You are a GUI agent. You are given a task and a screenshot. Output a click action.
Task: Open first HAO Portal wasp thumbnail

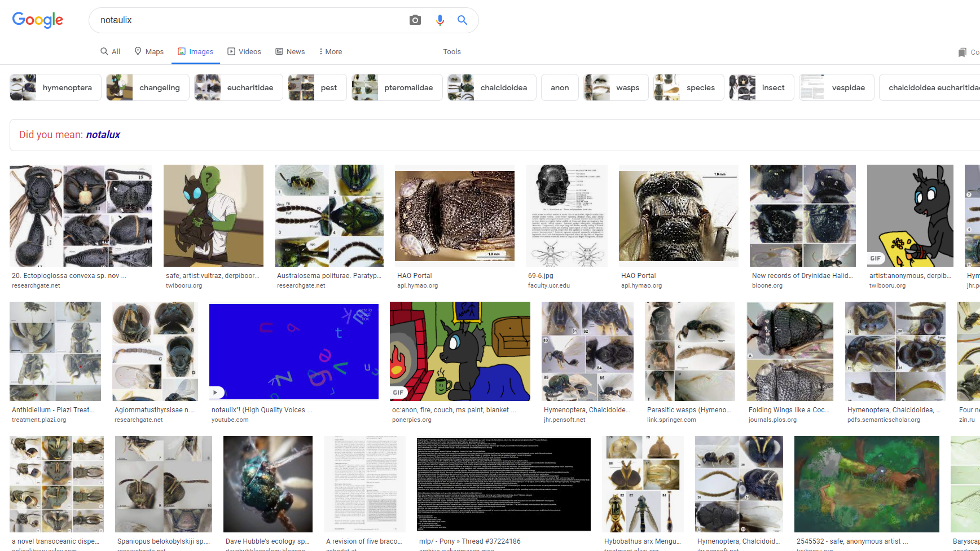click(455, 215)
